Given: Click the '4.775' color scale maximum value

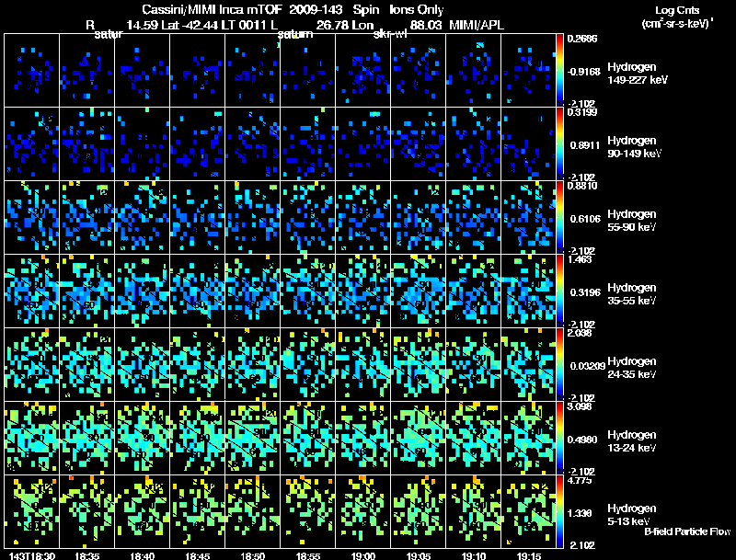Looking at the screenshot, I should point(580,480).
